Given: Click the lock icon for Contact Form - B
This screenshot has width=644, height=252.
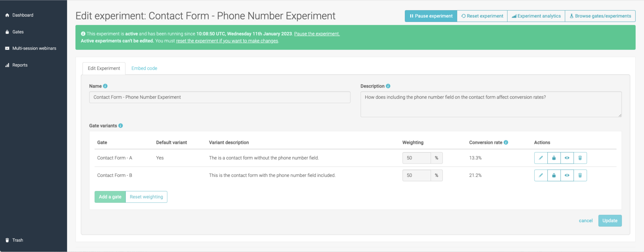Looking at the screenshot, I should click(554, 175).
